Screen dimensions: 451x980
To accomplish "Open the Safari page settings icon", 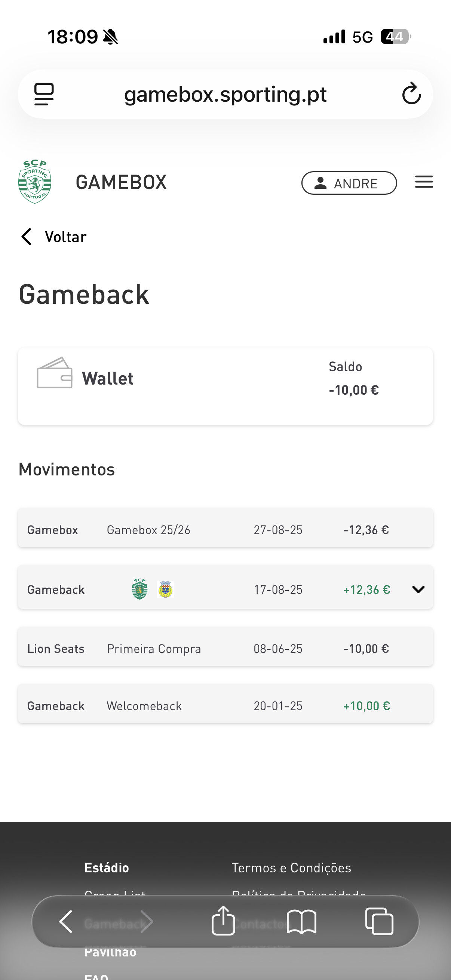I will (x=44, y=94).
